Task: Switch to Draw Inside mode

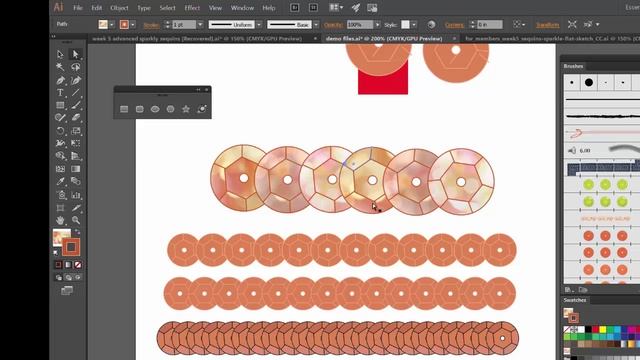Action: pos(78,278)
